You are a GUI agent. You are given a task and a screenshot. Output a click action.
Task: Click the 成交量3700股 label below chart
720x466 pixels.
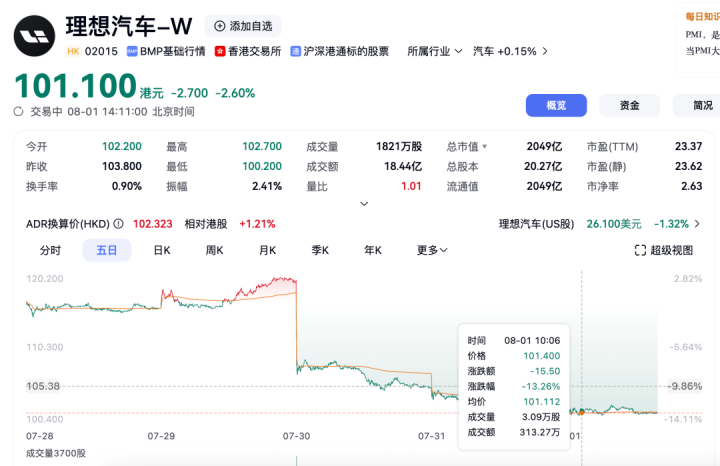pos(56,453)
